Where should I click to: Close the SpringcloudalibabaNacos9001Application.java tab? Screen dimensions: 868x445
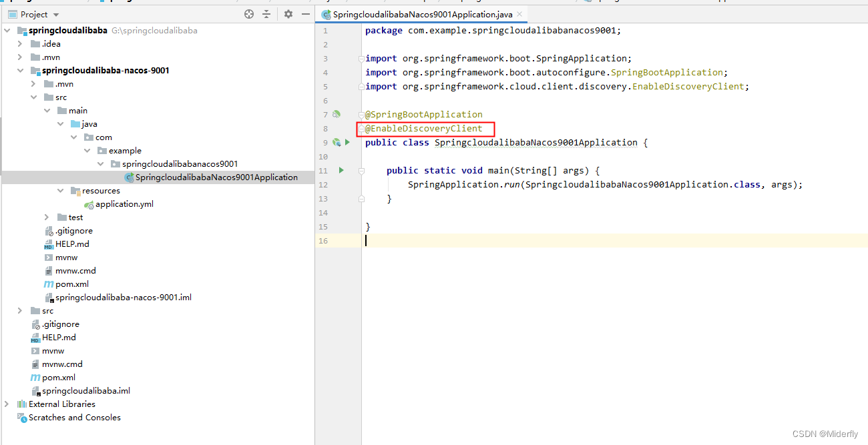[519, 14]
